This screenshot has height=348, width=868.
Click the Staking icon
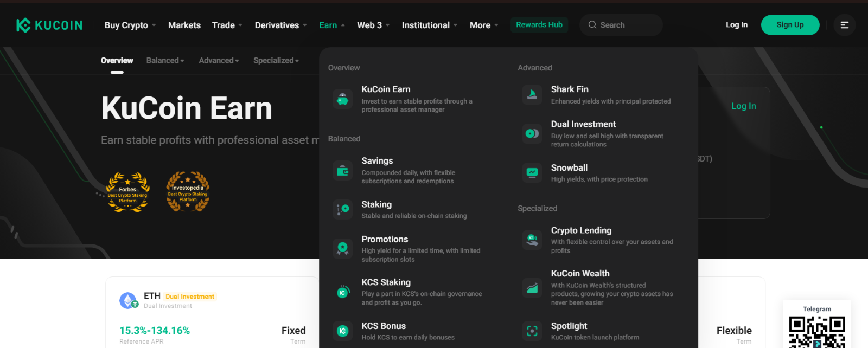[x=342, y=209]
